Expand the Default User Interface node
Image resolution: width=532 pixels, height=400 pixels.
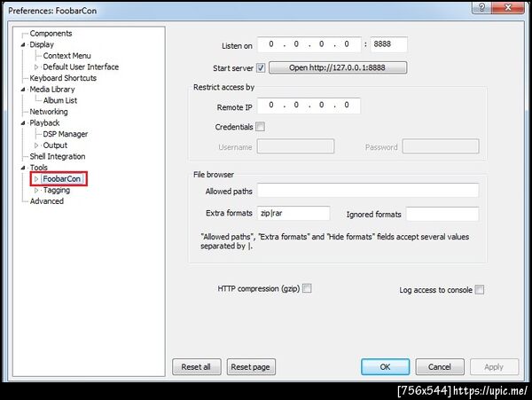pos(36,67)
